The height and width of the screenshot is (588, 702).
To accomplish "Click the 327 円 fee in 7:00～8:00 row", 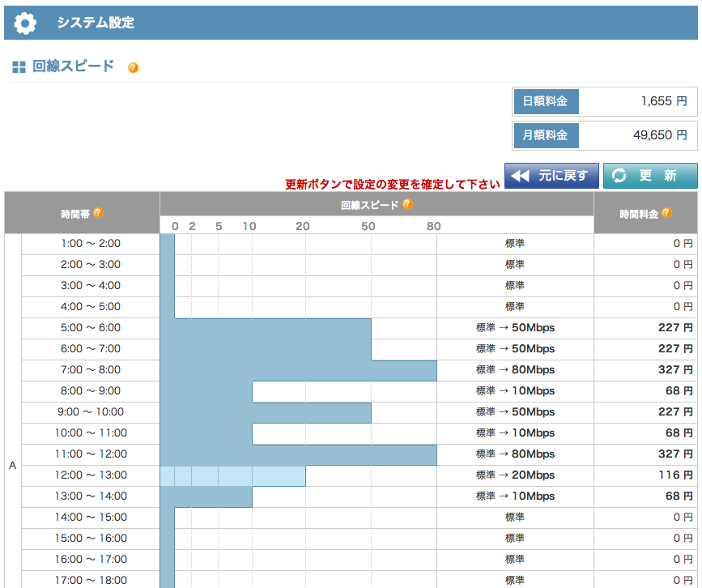I will point(675,369).
